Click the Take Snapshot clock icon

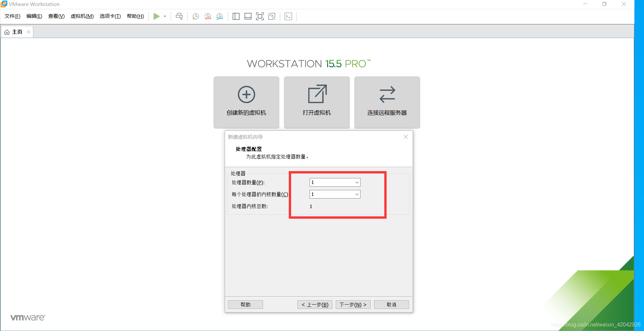point(196,16)
